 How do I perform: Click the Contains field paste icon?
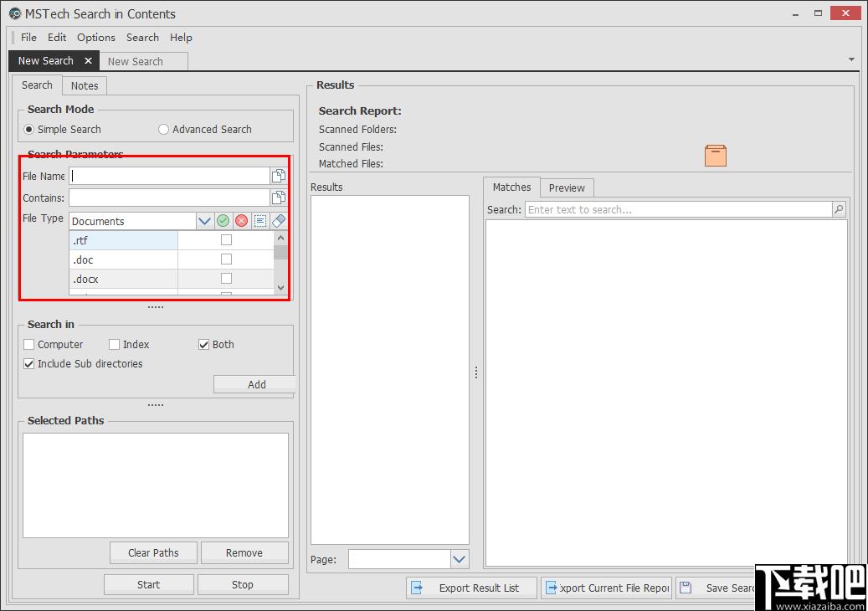click(279, 198)
